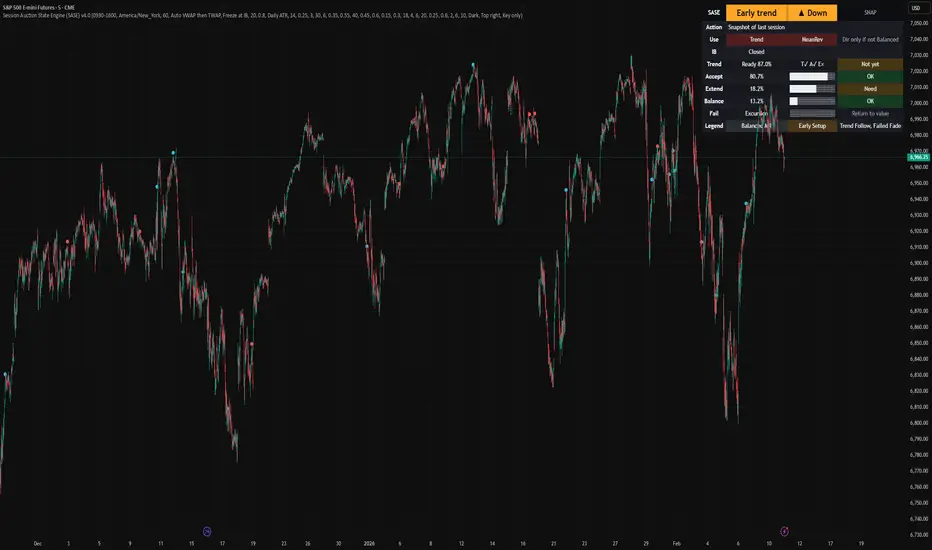
Task: Click the Feb label on the time axis
Action: click(676, 543)
